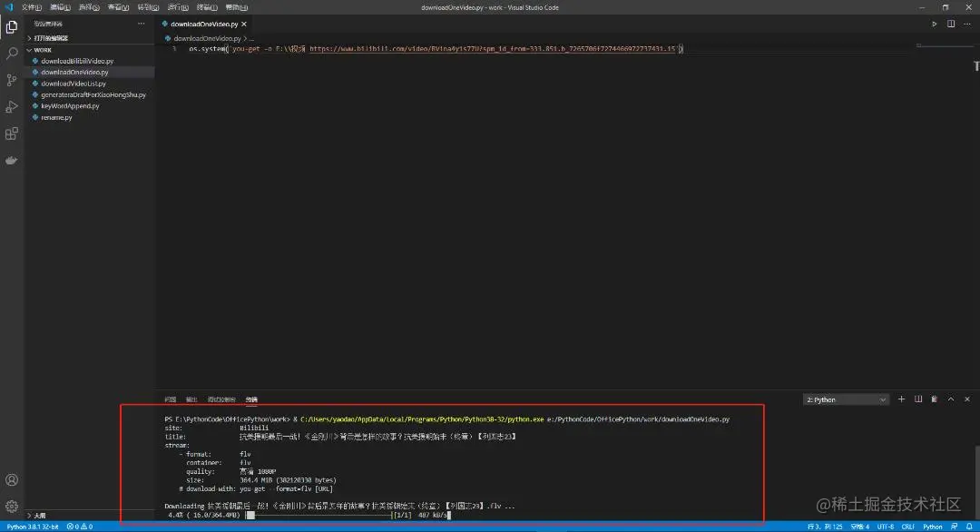Open downloadBilibiliVideo.py in the explorer
Screen dimensions: 980x532
pyautogui.click(x=77, y=61)
